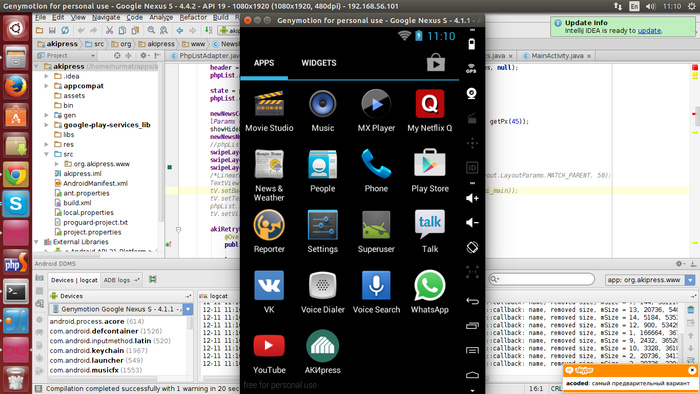Screen dimensions: 700x394
Task: Expand the org.akipress.www package
Action: [x=57, y=164]
